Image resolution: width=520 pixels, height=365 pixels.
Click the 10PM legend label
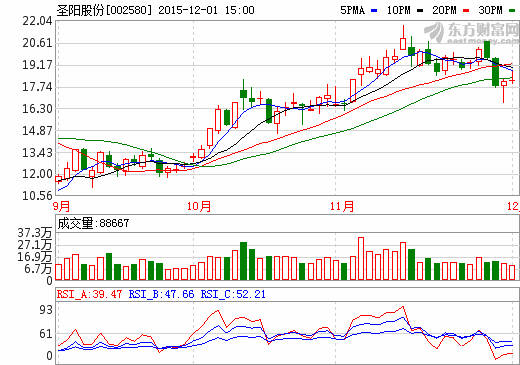point(398,10)
